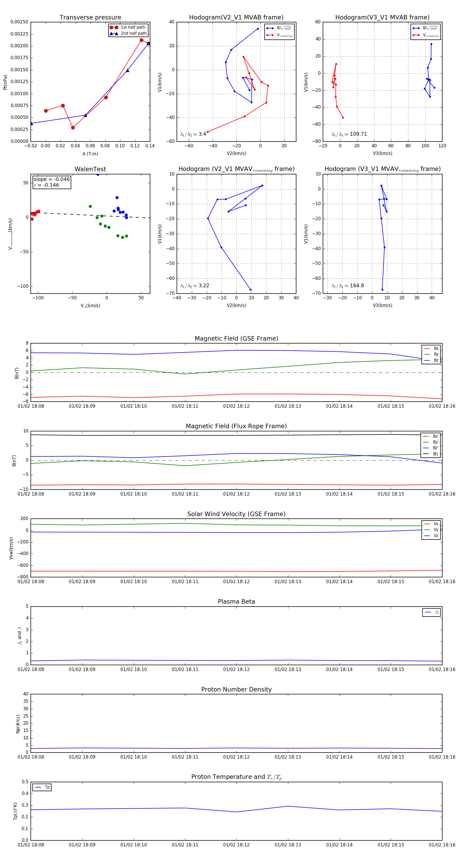Click the 'V_remaining(km/s)' y-axis label of WalenTest

(11, 234)
